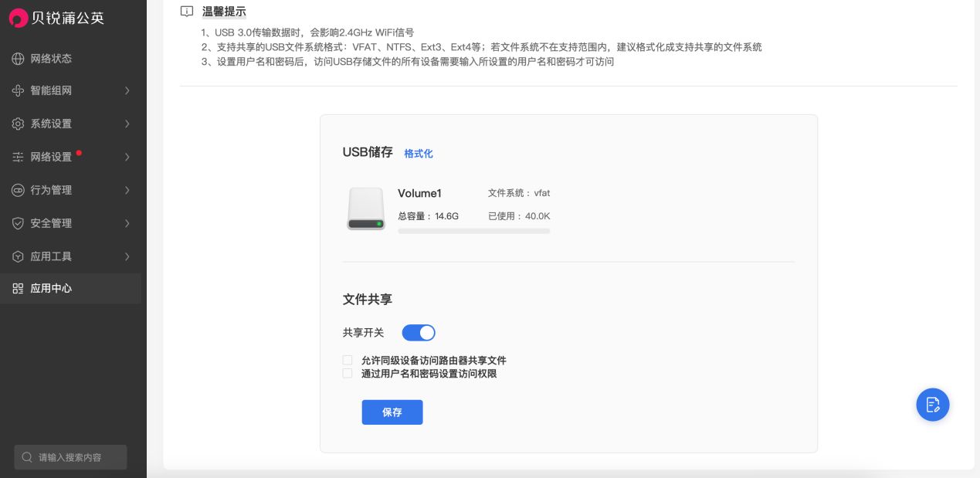Image resolution: width=980 pixels, height=478 pixels.
Task: Expand the 行为管理 submenu chevron
Action: [x=127, y=190]
